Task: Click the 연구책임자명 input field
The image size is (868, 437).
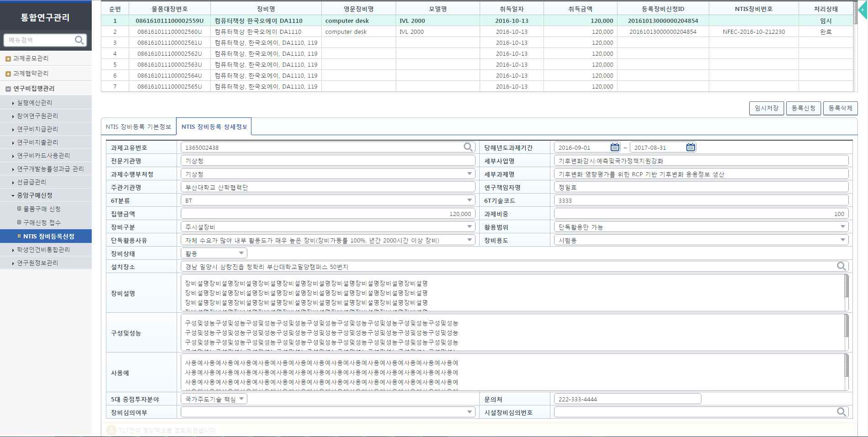Action: (x=701, y=187)
